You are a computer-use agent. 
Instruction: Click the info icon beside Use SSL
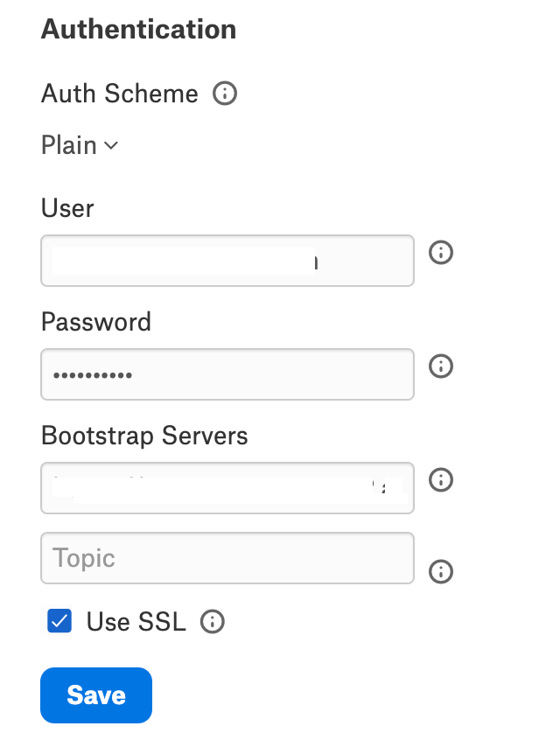[x=212, y=621]
